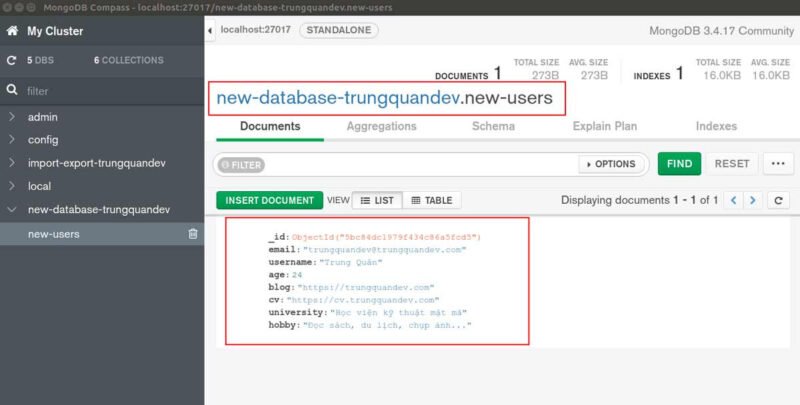Click localhost:27017 host label
Screen dimensions: 800x405
[256, 30]
